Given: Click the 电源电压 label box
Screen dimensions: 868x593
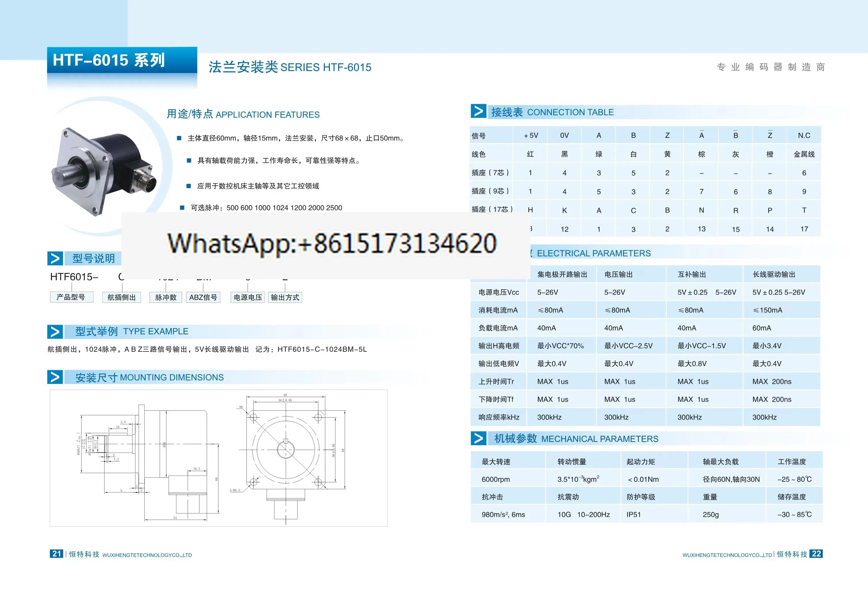Looking at the screenshot, I should (248, 297).
